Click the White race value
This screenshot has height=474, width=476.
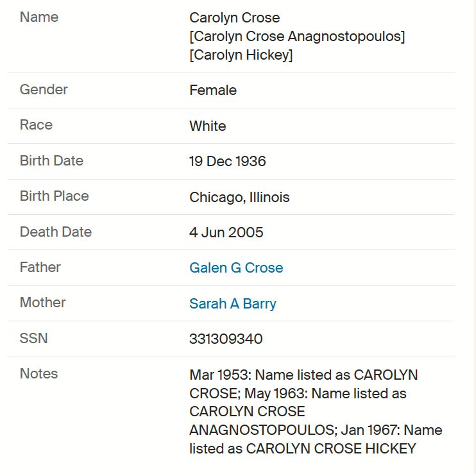(x=208, y=126)
